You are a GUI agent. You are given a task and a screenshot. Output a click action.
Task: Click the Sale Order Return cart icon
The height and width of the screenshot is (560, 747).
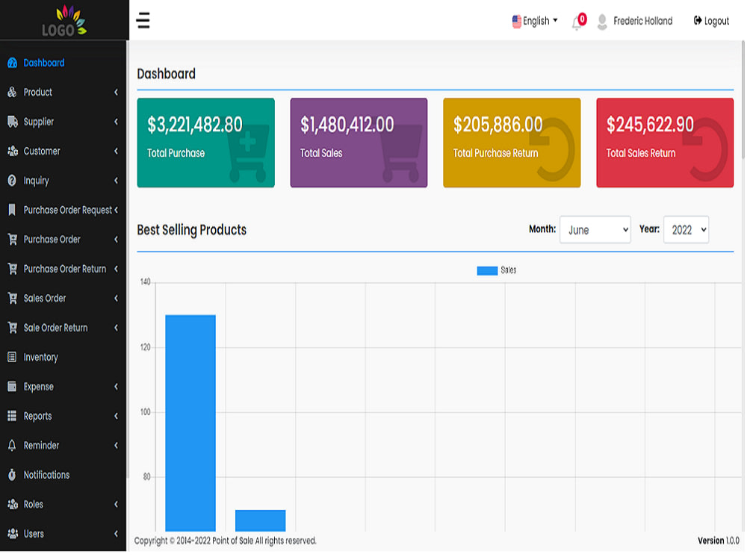(x=13, y=328)
